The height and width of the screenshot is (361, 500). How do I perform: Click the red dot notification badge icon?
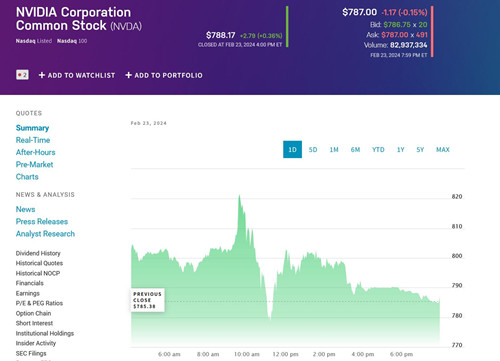pyautogui.click(x=22, y=75)
